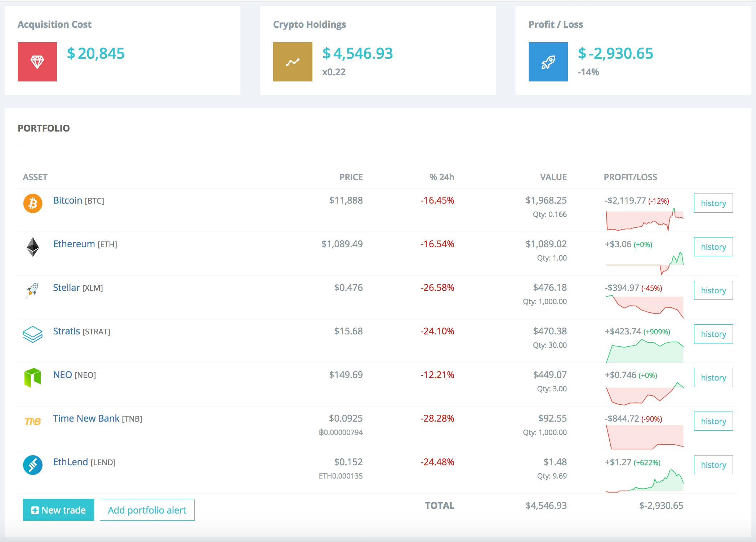Click the green NEO logo icon
Screen dimensions: 756x542
tap(33, 377)
